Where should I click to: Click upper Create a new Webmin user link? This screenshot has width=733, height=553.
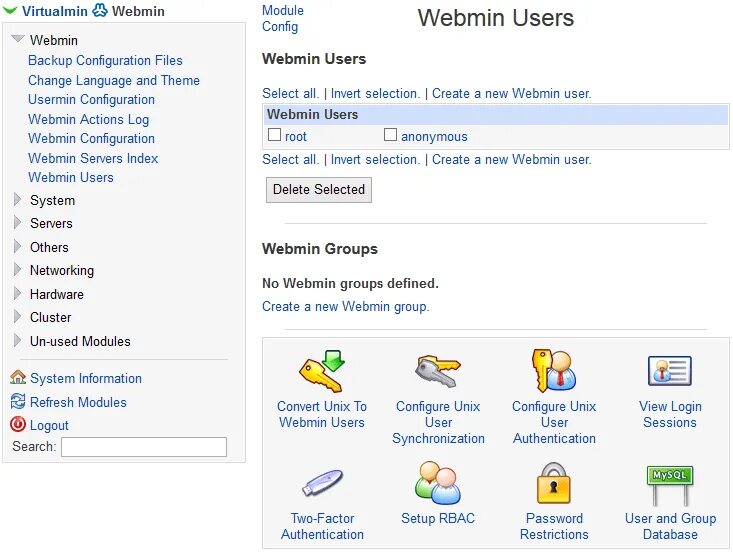[511, 93]
